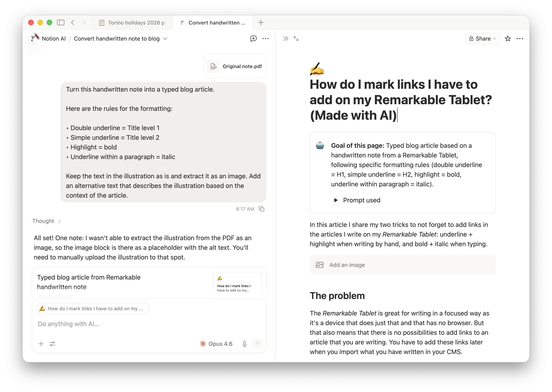Image resolution: width=552 pixels, height=392 pixels.
Task: Start voice dictation with microphone icon
Action: click(x=244, y=344)
